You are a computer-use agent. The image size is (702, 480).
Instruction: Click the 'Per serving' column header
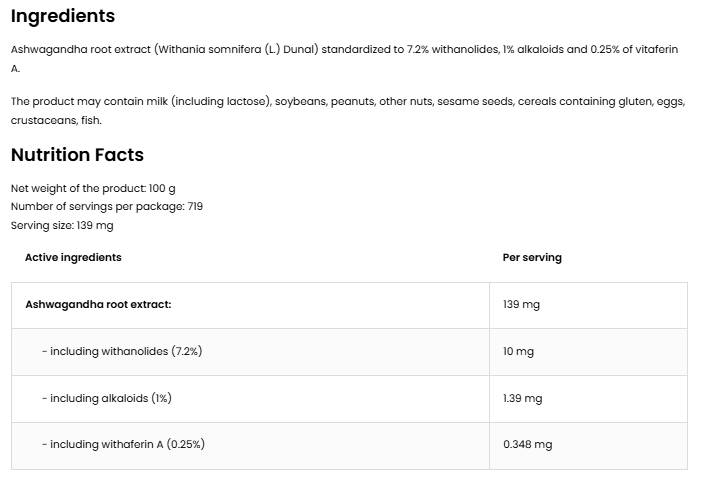[x=532, y=257]
